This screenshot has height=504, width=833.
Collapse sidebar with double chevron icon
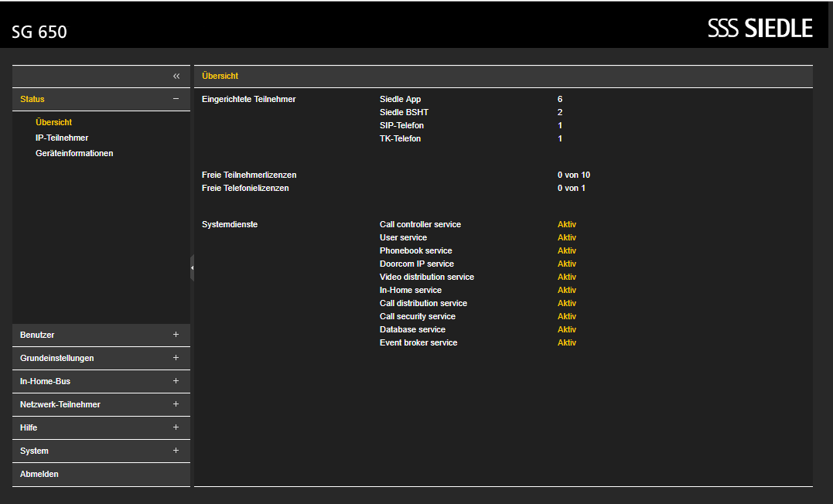[176, 77]
